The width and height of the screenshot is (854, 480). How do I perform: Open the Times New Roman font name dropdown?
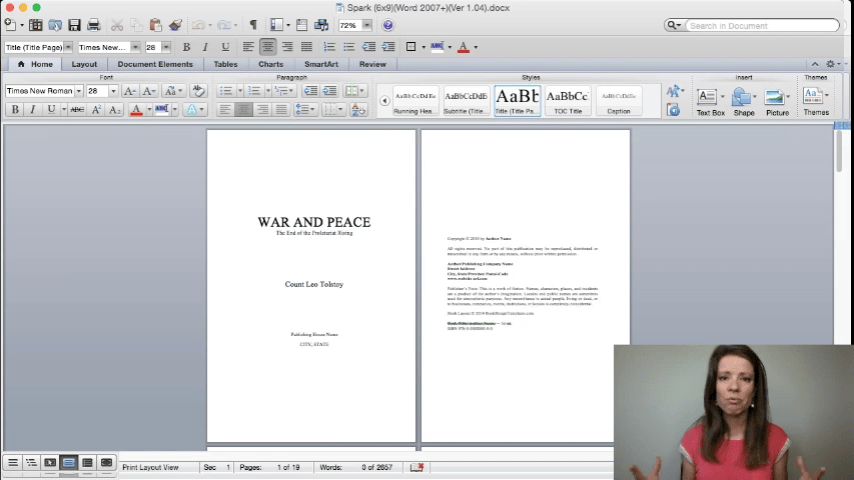(80, 91)
